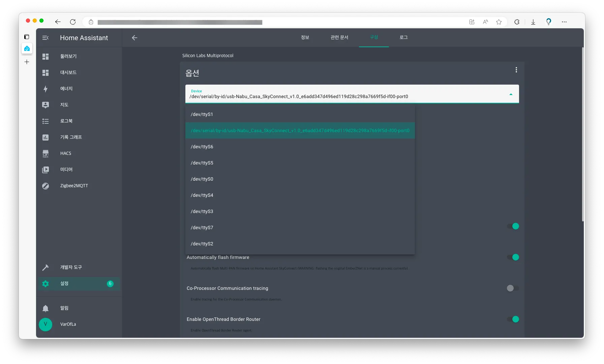The image size is (604, 364).
Task: Open the 에너지 lightning bolt icon
Action: [46, 89]
